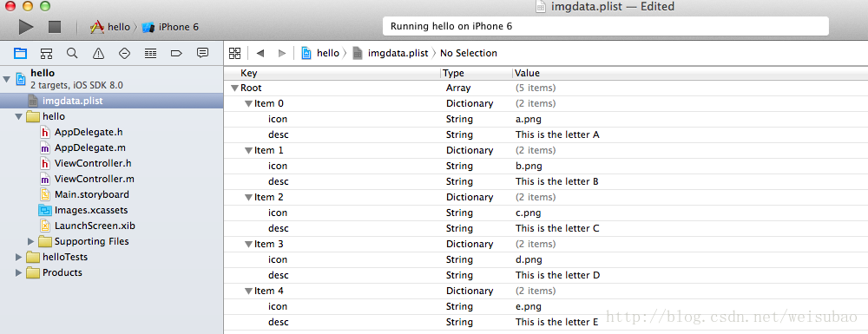The height and width of the screenshot is (334, 868).
Task: Open the related items grid menu
Action: (x=234, y=53)
